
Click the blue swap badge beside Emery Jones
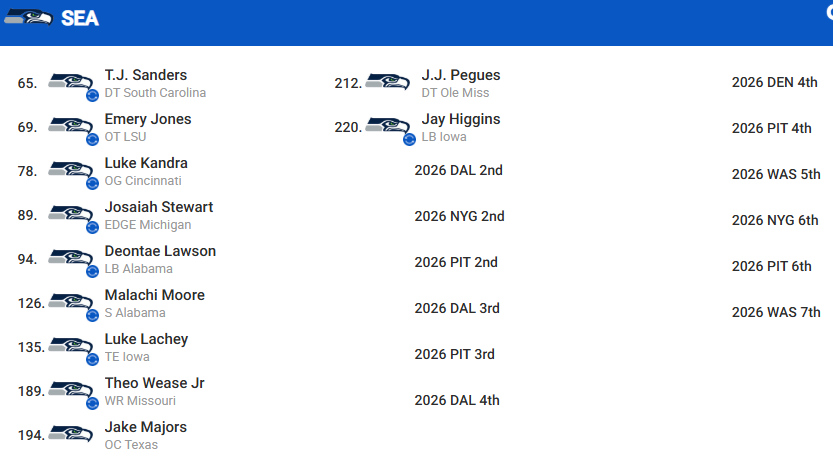click(x=92, y=140)
